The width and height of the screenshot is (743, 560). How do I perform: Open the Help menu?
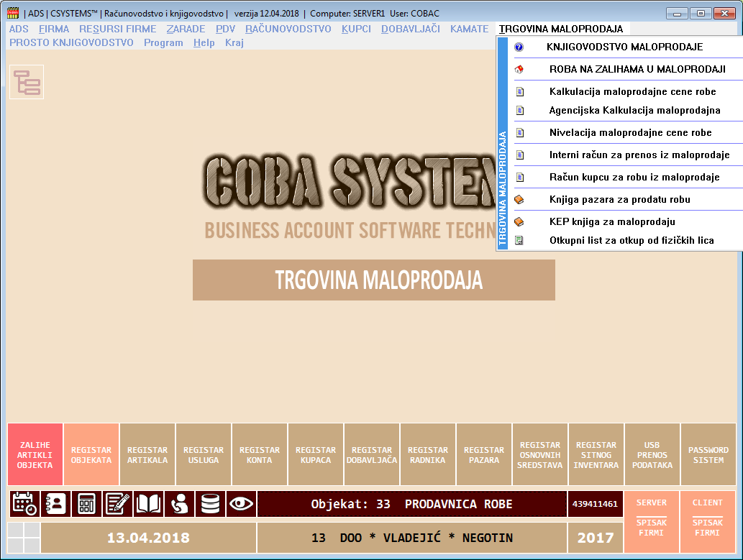pos(204,42)
